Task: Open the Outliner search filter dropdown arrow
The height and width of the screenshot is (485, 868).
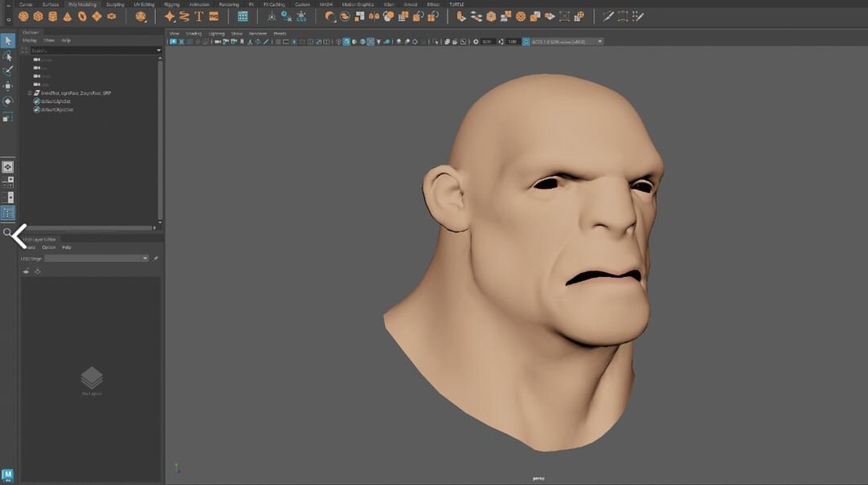Action: (158, 50)
